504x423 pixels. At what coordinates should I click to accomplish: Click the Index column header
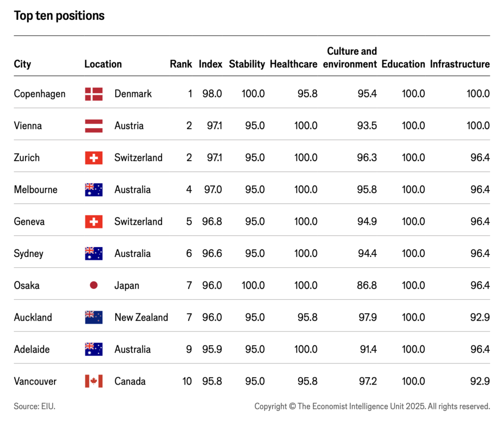click(210, 64)
